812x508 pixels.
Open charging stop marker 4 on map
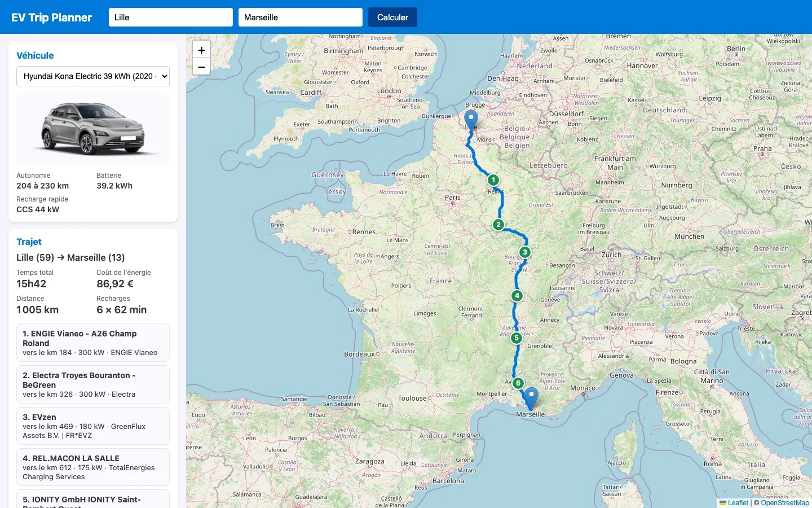517,296
